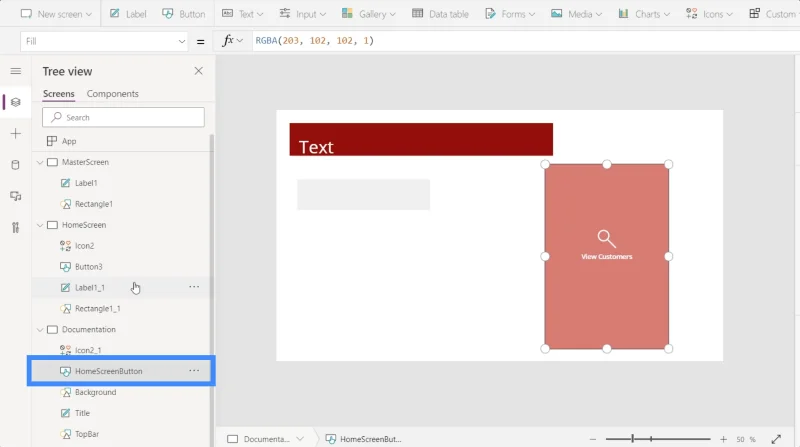The image size is (800, 447).
Task: Open the New screen dropdown
Action: 56,14
